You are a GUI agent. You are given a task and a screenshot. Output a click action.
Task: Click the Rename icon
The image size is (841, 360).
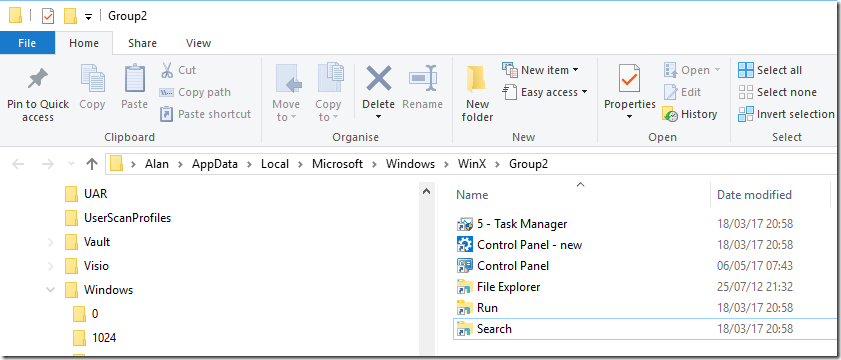pyautogui.click(x=423, y=78)
